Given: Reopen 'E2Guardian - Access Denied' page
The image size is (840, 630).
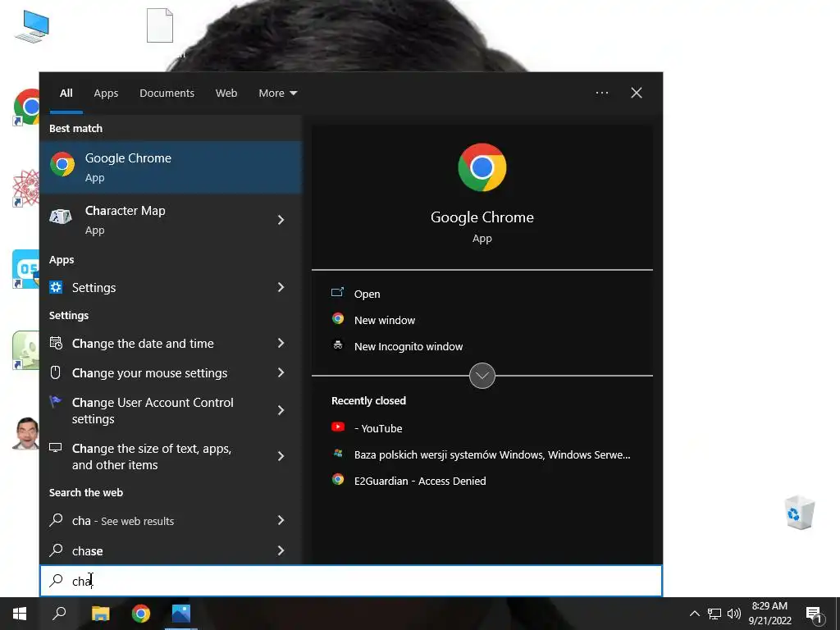Looking at the screenshot, I should pos(420,481).
